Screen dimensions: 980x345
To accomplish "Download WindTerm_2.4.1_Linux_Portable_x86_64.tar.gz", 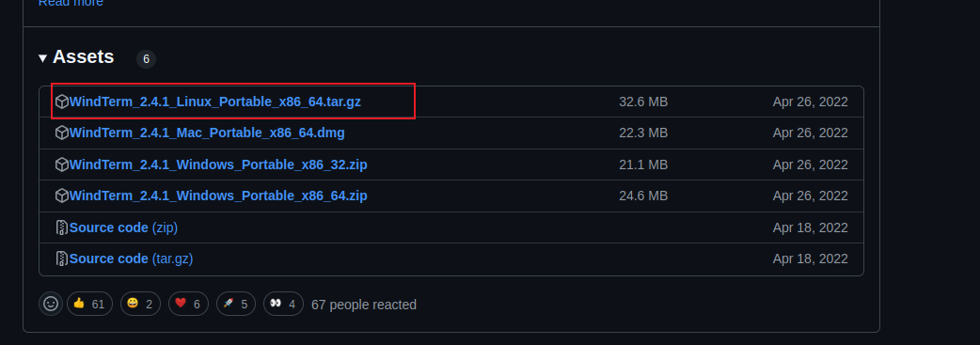I will tap(215, 102).
